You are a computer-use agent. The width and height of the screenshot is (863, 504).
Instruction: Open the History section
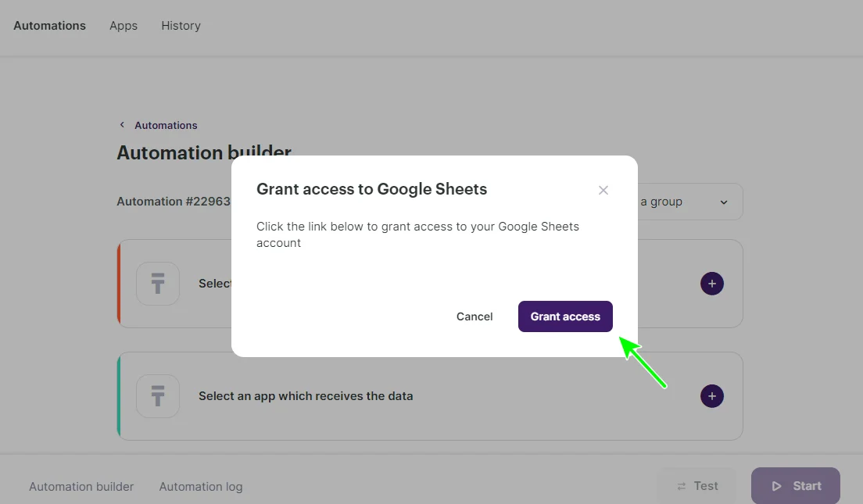click(181, 25)
